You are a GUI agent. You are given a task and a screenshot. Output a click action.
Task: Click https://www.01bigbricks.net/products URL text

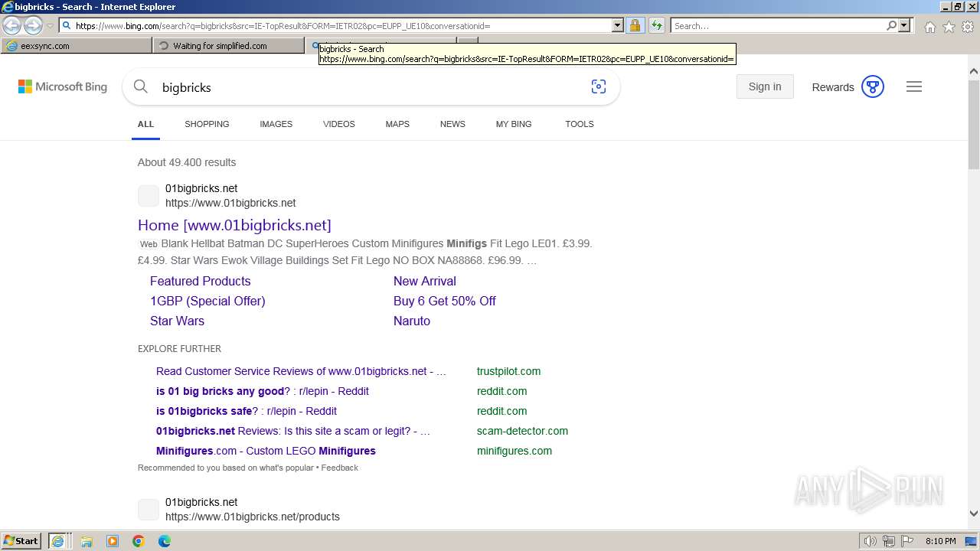[253, 517]
